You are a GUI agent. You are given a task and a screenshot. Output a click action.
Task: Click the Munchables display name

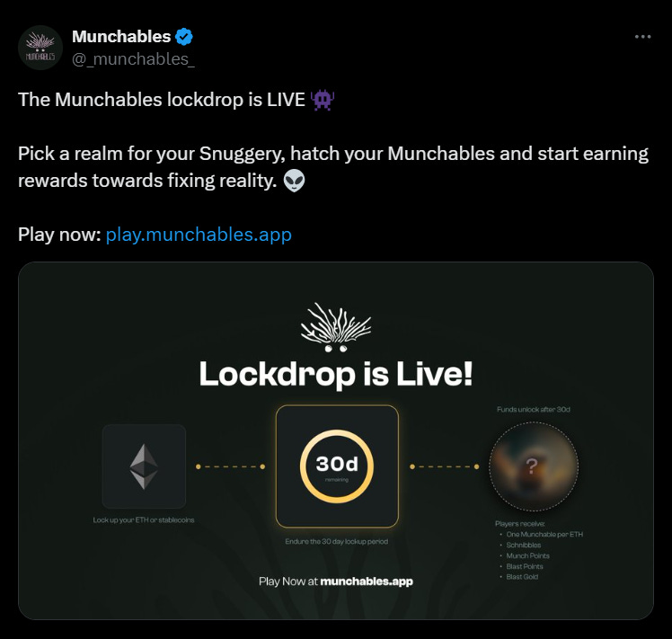[x=121, y=37]
